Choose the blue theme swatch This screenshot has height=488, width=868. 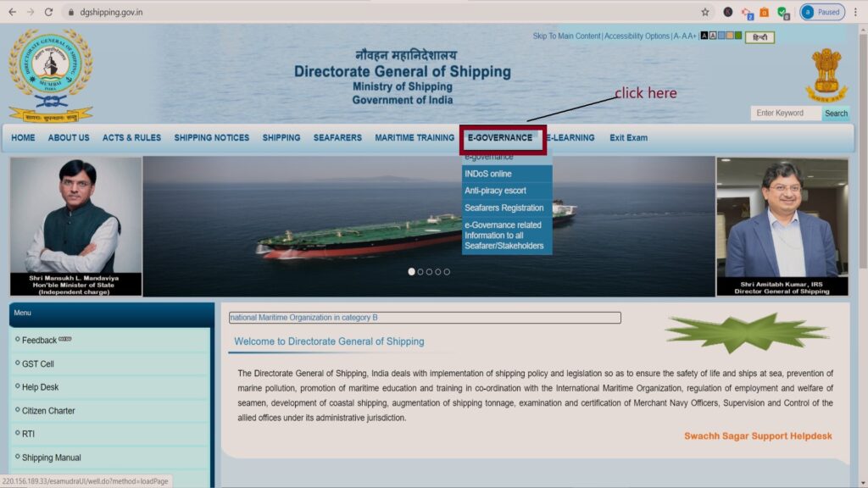(721, 36)
